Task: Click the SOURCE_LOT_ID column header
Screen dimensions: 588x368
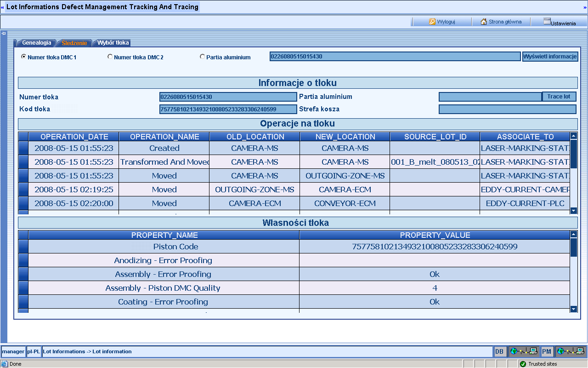Action: click(435, 137)
